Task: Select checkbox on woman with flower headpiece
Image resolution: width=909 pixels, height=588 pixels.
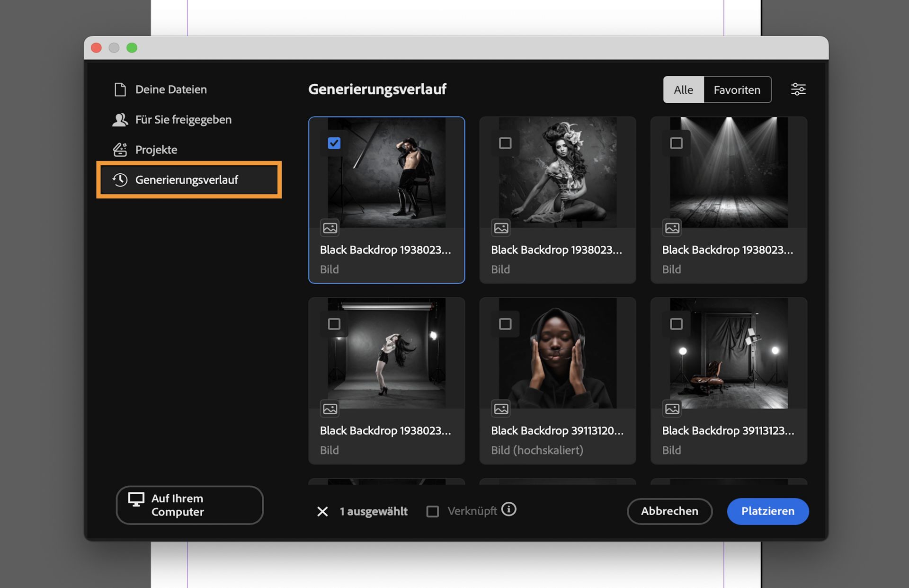Action: 505,143
